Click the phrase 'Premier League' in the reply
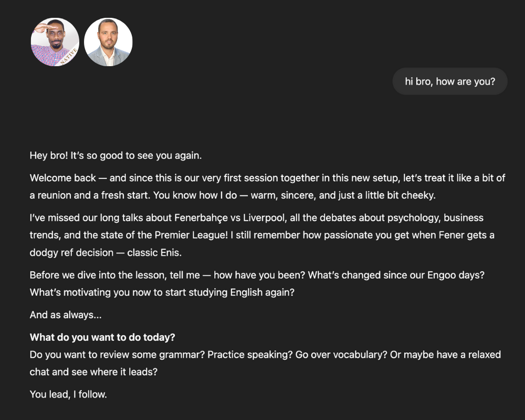The width and height of the screenshot is (525, 420). pos(194,235)
